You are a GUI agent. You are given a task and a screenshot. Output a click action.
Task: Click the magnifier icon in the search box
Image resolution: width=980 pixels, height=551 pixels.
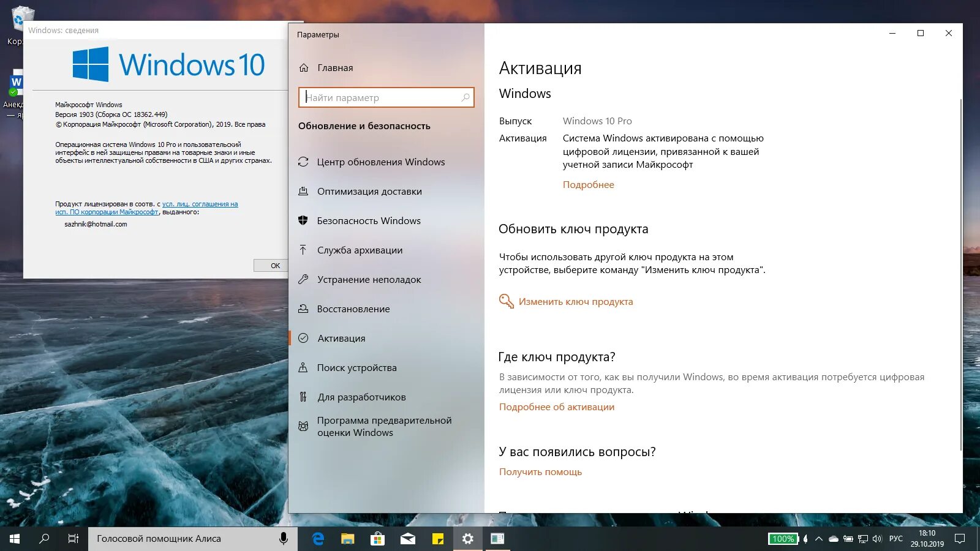click(466, 97)
